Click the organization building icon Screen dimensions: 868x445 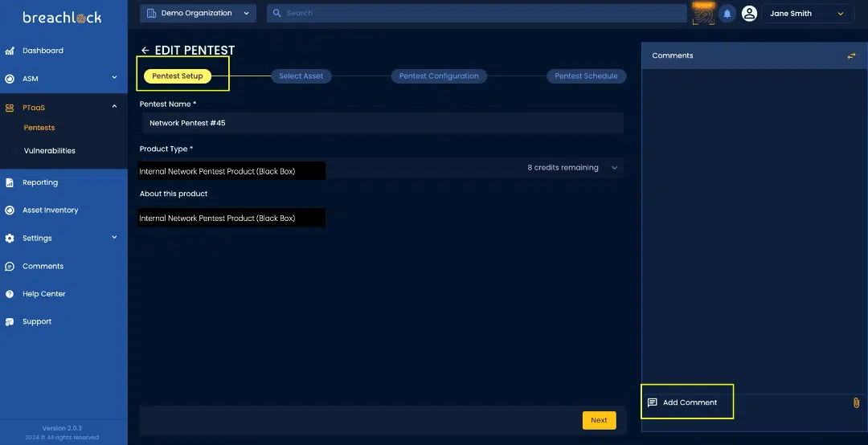[151, 14]
